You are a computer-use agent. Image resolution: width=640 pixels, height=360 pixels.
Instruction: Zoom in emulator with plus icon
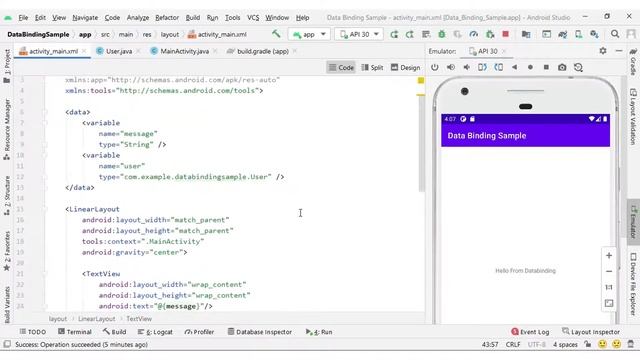609,256
